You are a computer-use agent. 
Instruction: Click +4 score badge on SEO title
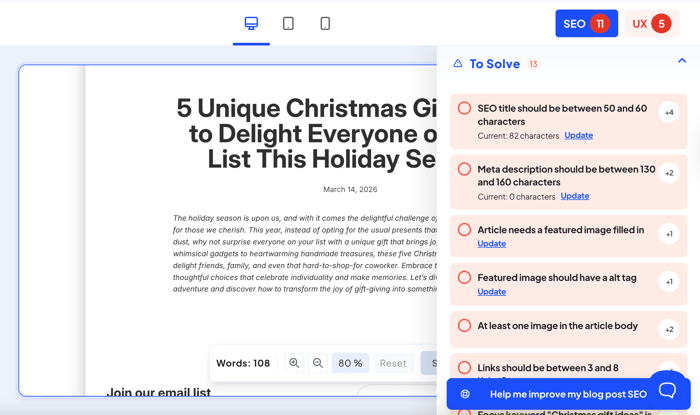tap(669, 112)
